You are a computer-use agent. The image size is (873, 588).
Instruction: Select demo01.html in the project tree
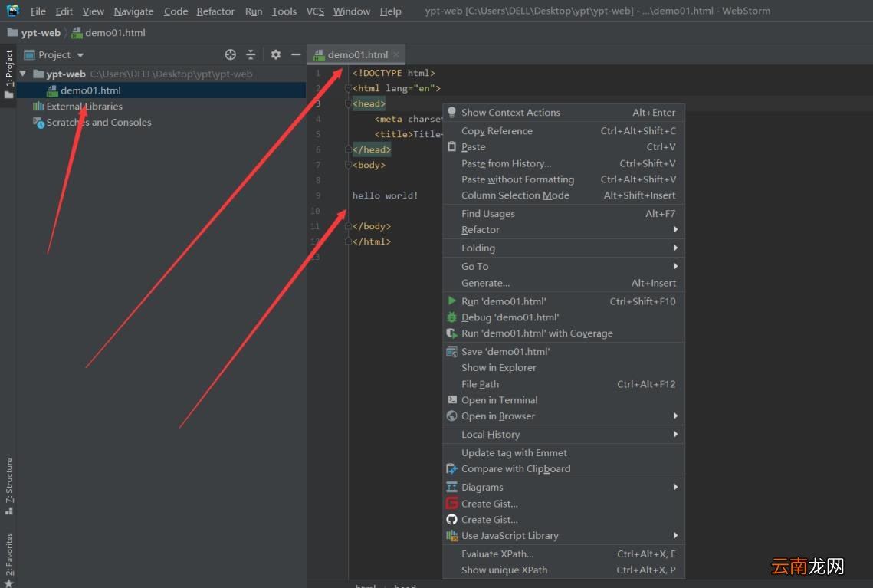tap(90, 90)
